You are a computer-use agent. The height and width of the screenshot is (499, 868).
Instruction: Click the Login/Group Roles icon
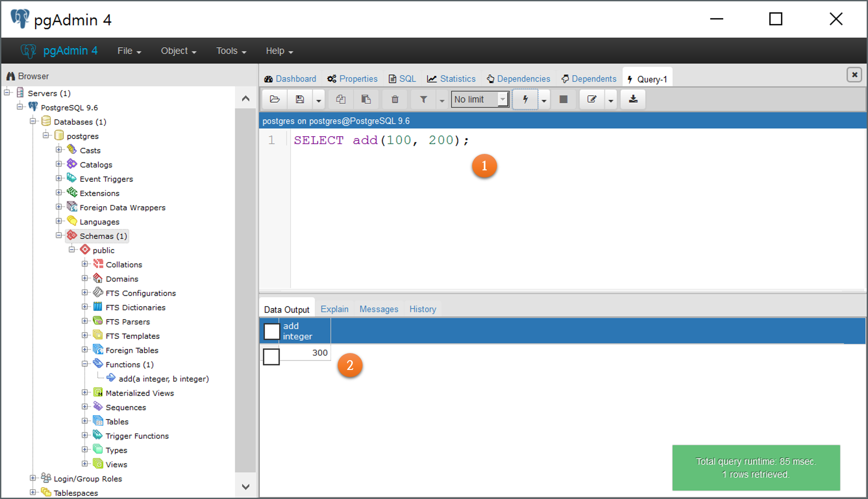(x=46, y=478)
